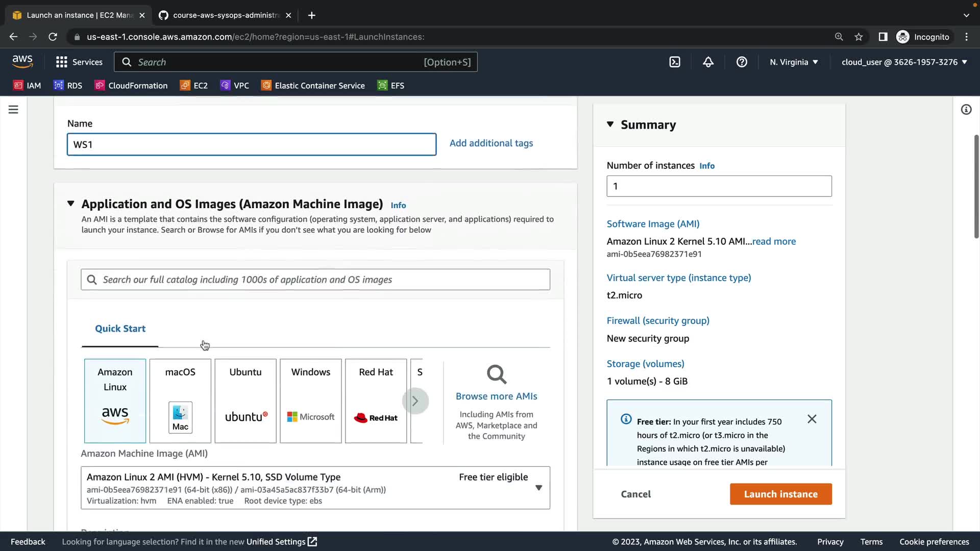Open the left hamburger navigation menu
This screenshot has height=551, width=980.
(x=13, y=110)
